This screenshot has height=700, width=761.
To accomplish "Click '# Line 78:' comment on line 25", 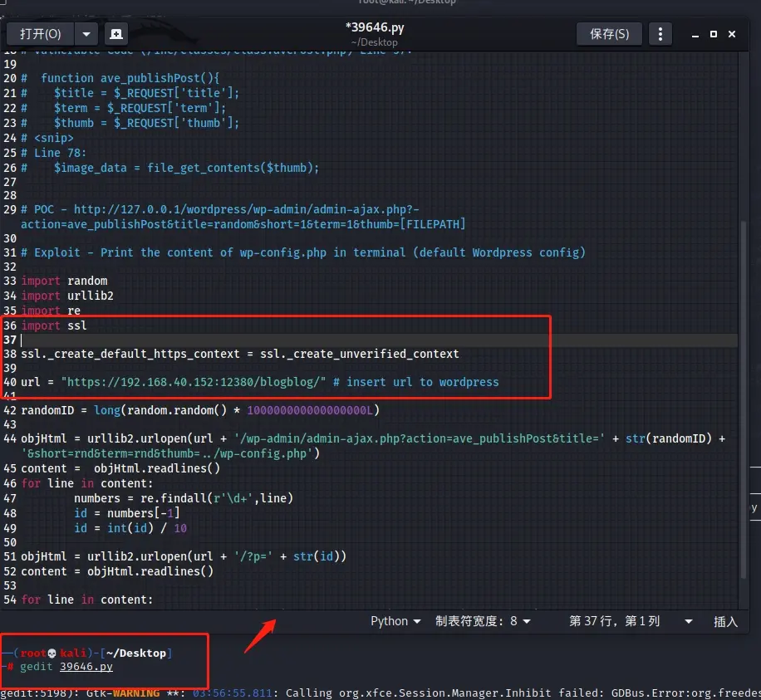I will pos(53,154).
